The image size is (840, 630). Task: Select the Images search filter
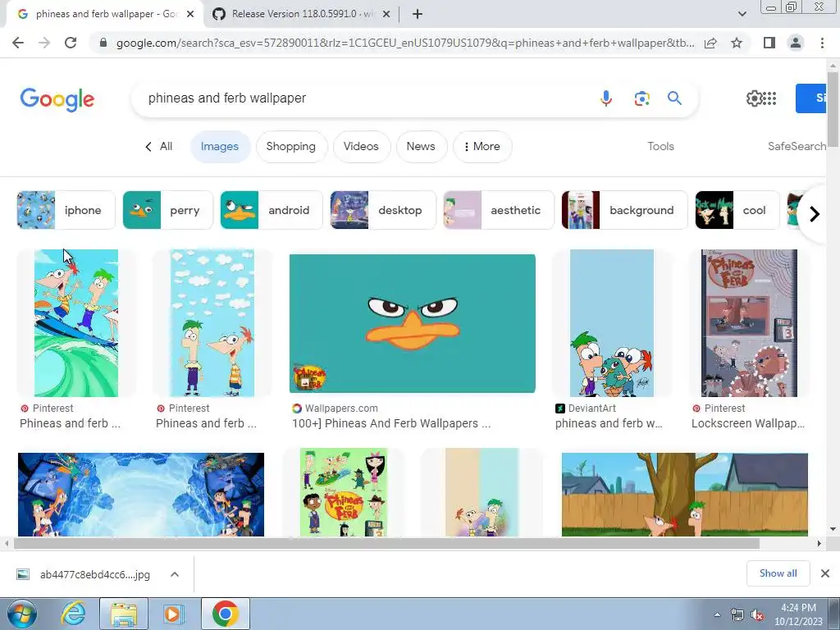[220, 146]
